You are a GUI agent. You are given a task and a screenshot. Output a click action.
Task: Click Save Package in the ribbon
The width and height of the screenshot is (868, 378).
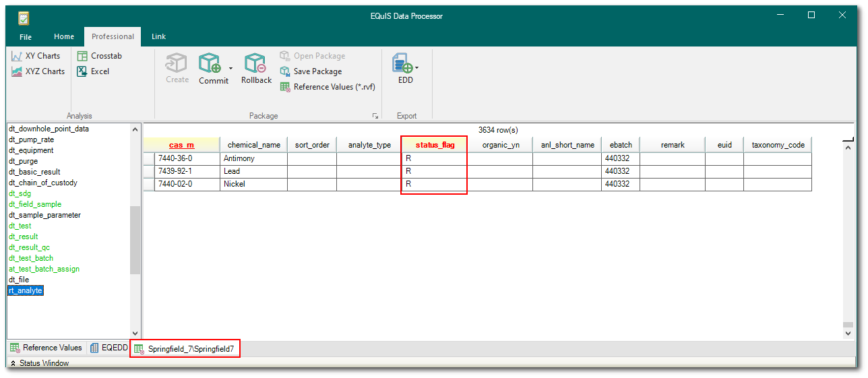pyautogui.click(x=311, y=71)
